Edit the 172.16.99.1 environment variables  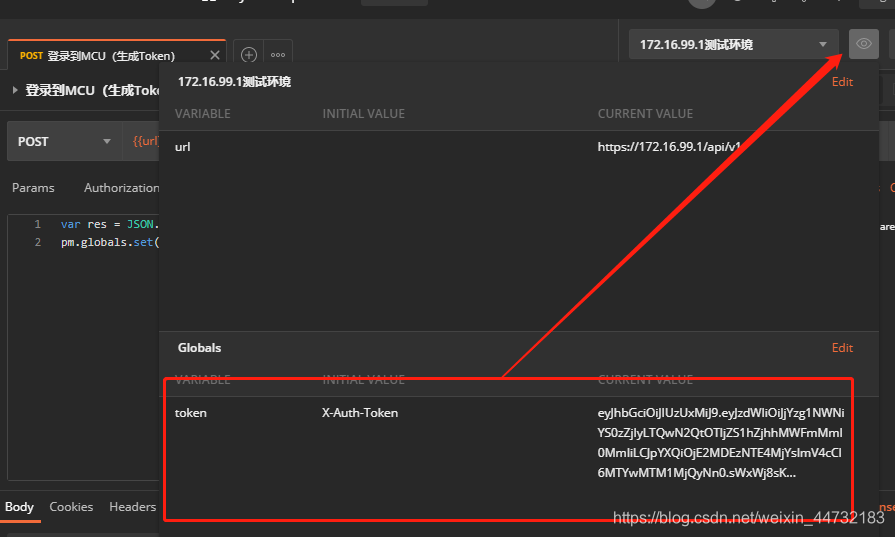click(842, 82)
